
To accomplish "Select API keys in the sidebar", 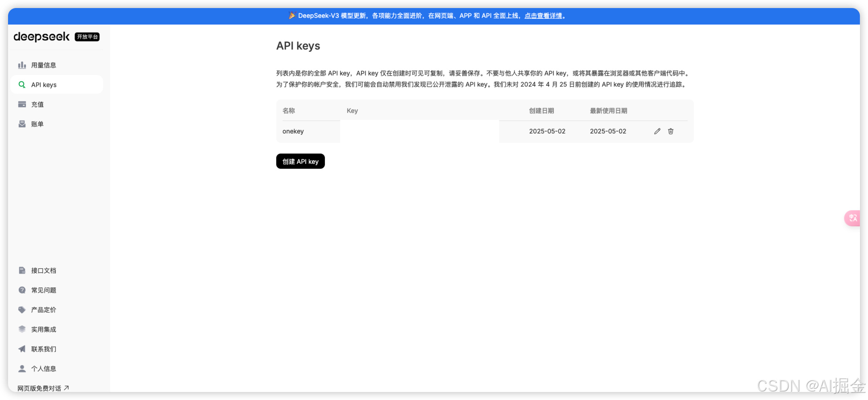I will pos(57,85).
